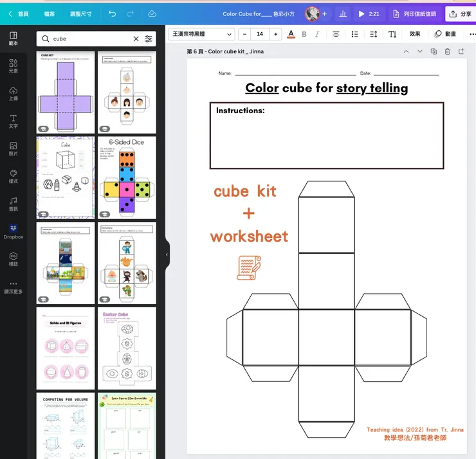476x459 pixels.
Task: Collapse the side panel handle
Action: (167, 255)
